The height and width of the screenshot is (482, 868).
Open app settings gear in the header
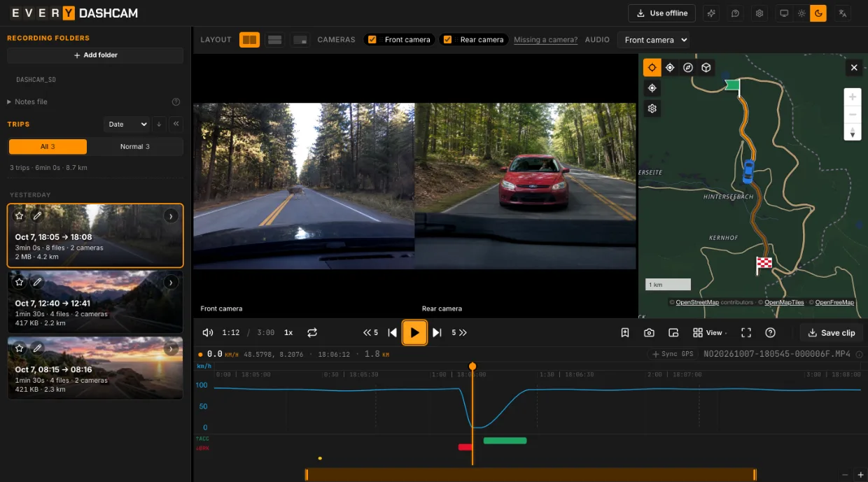pos(759,13)
